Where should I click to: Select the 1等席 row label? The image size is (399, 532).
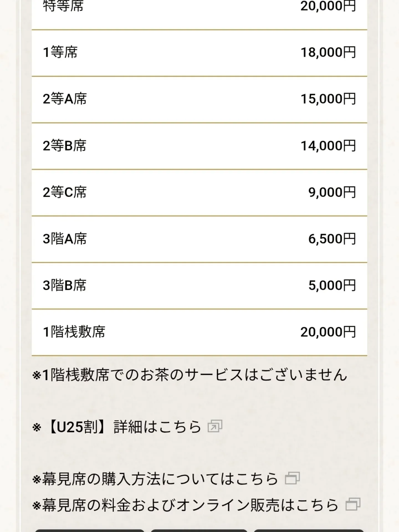pos(60,52)
